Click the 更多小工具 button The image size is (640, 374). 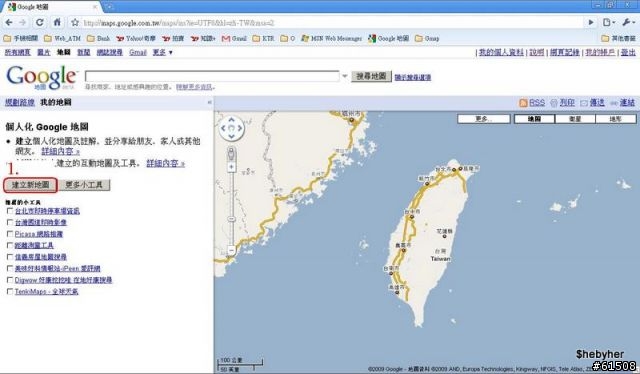[x=84, y=185]
